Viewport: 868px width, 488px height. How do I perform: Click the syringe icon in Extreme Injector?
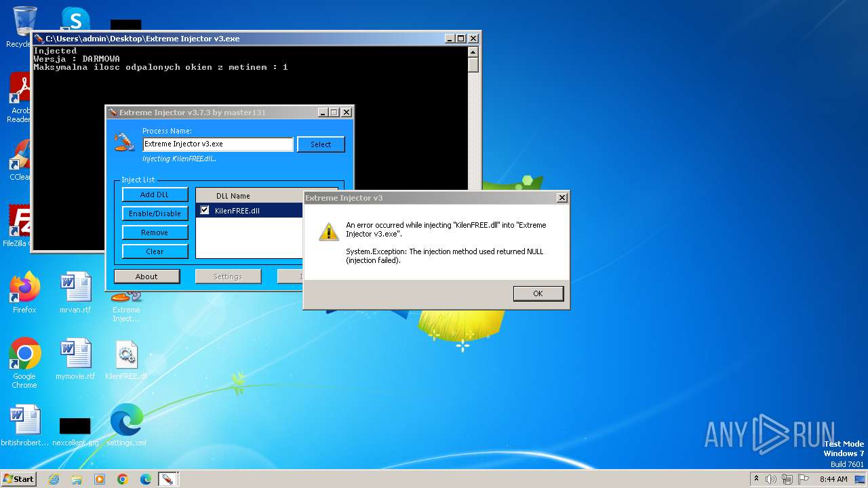124,141
